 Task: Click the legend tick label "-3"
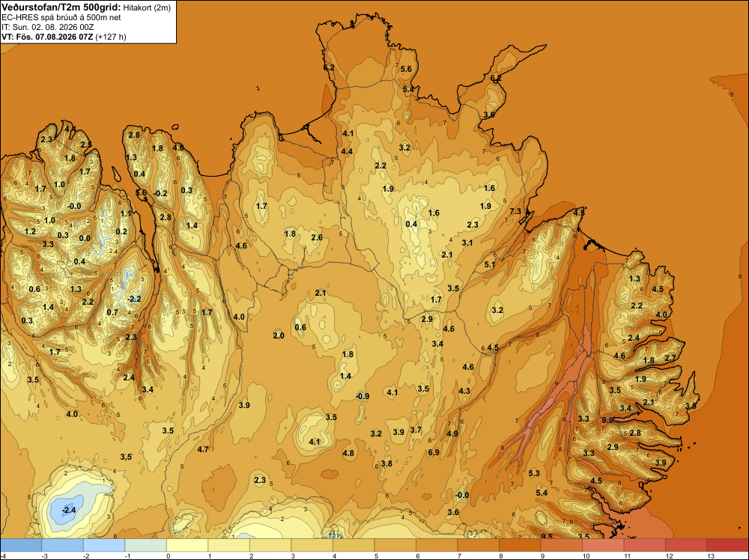tap(44, 556)
